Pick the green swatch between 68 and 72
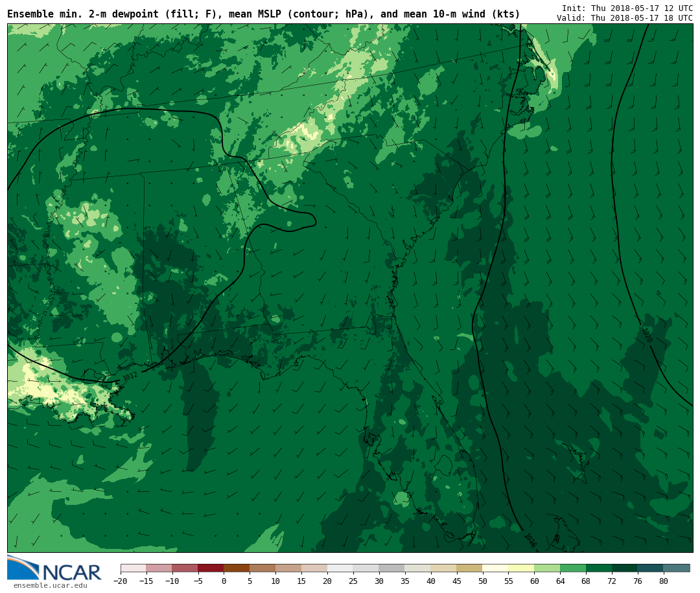The height and width of the screenshot is (593, 700). coord(599,568)
